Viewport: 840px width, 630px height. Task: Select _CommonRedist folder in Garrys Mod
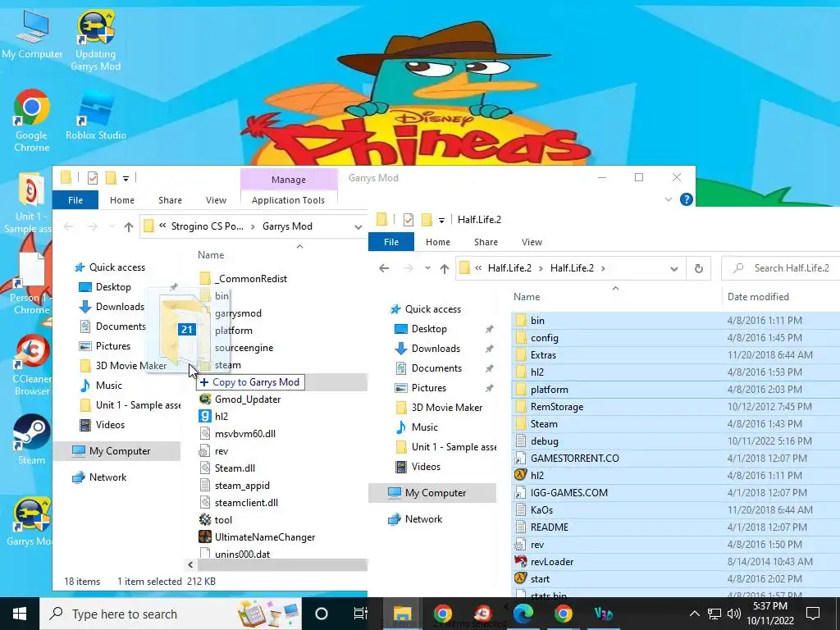[x=251, y=279]
